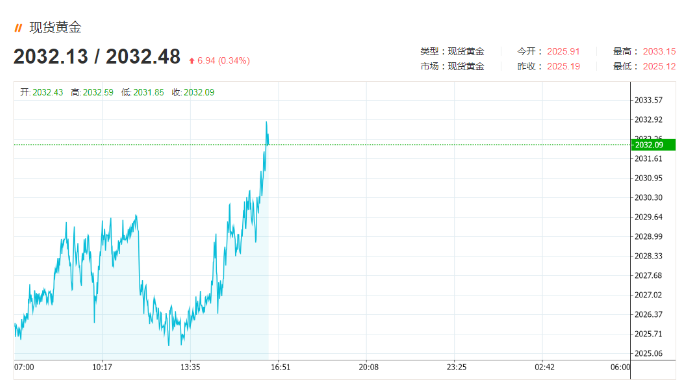Click the 市场：现货黄金 label
The height and width of the screenshot is (390, 690).
coord(452,66)
